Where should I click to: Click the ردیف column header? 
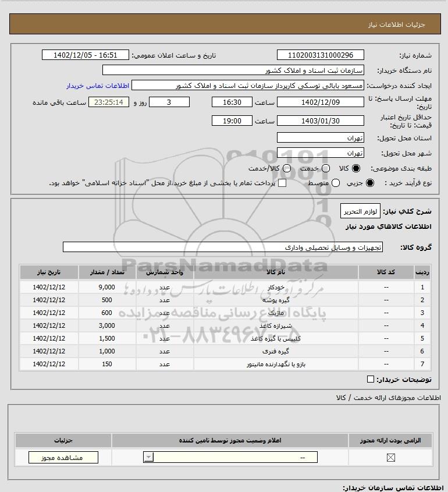(x=422, y=272)
